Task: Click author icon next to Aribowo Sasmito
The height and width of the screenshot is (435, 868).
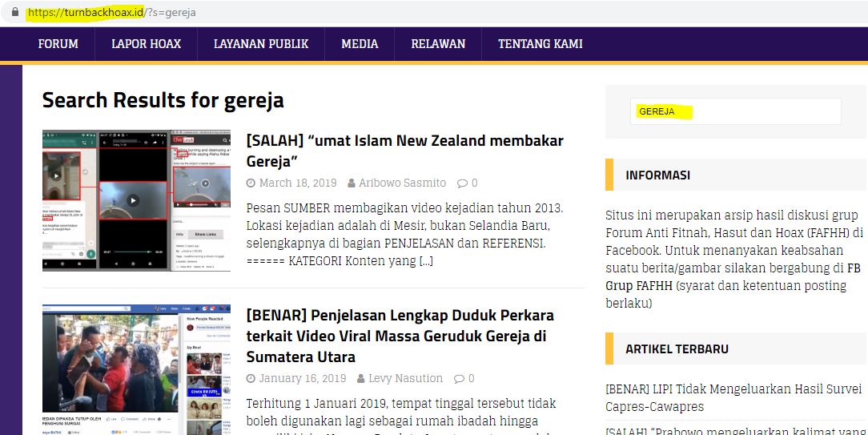Action: click(x=351, y=183)
